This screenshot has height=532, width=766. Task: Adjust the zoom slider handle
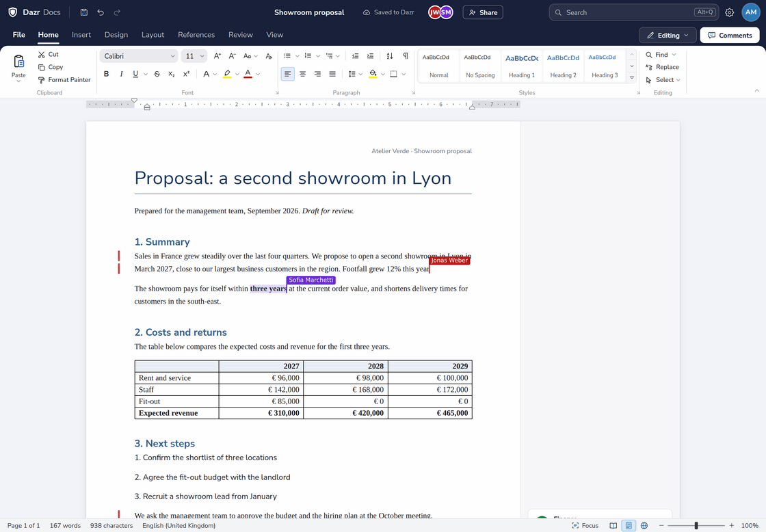coord(696,526)
